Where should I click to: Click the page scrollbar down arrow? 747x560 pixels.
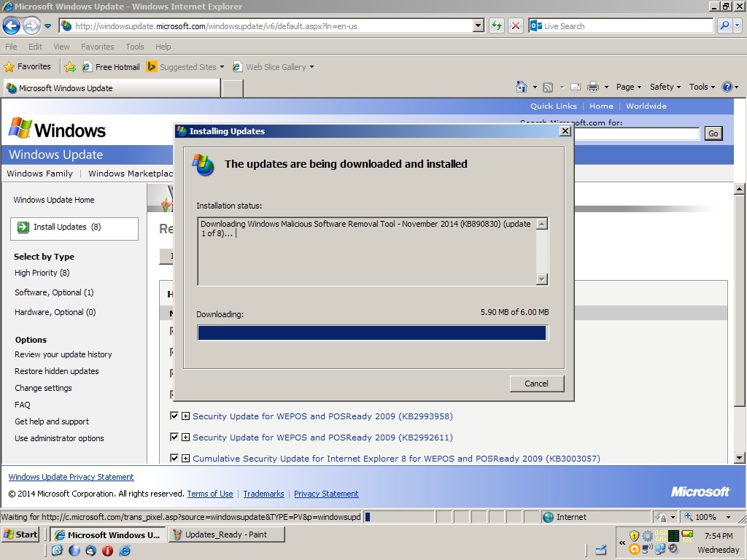[x=740, y=458]
